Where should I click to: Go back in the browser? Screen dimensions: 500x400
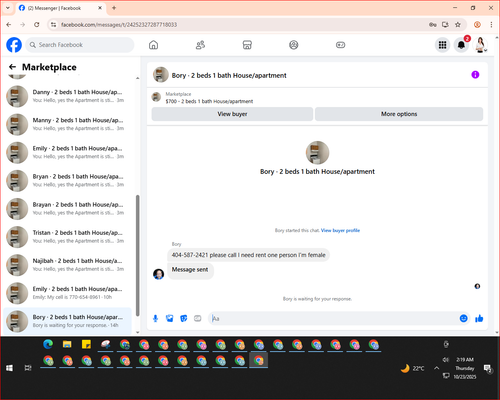tap(9, 25)
